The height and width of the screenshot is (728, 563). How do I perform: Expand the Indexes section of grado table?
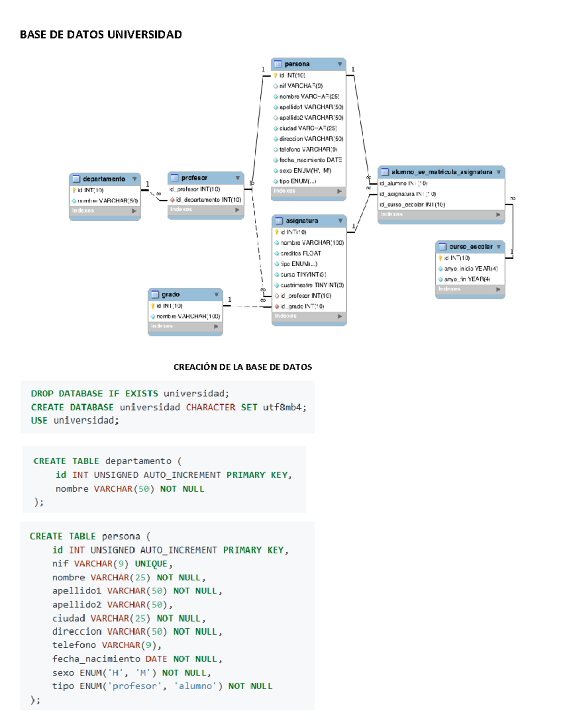[216, 326]
